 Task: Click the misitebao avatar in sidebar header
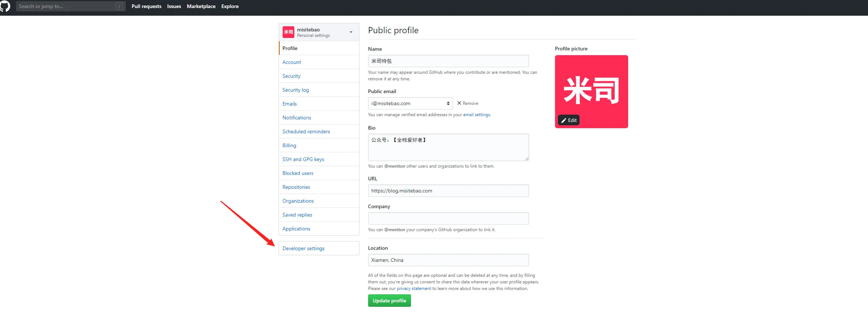pos(288,32)
